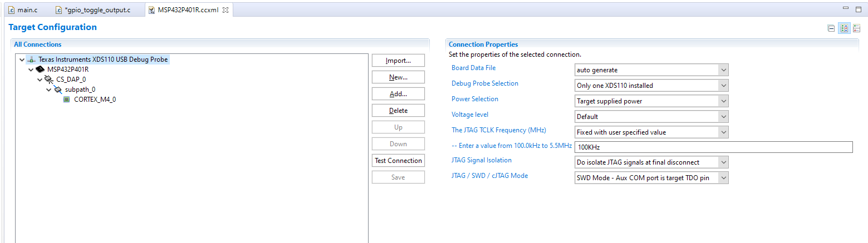
Task: Click the Collapse All icon in Target Configuration
Action: tap(831, 28)
